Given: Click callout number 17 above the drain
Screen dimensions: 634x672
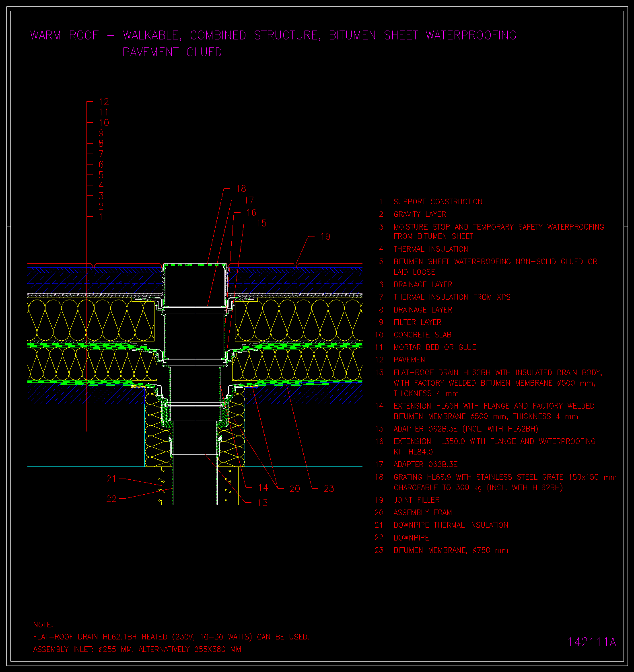Looking at the screenshot, I should click(249, 200).
